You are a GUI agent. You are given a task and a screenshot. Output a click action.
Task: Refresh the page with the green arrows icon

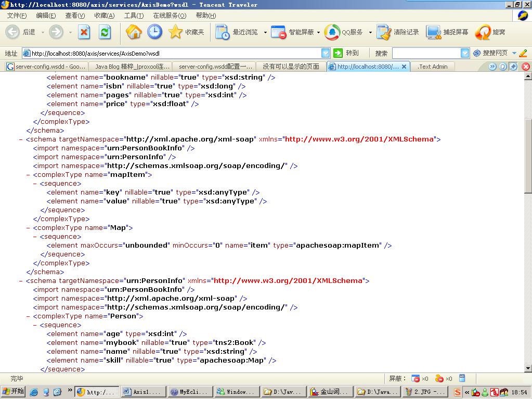(105, 32)
